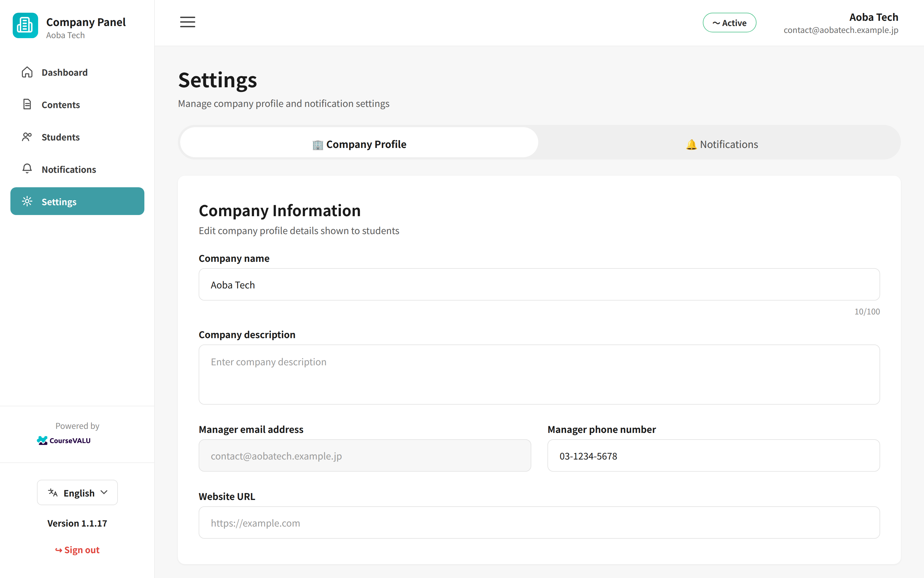Click the Contents document icon

27,104
